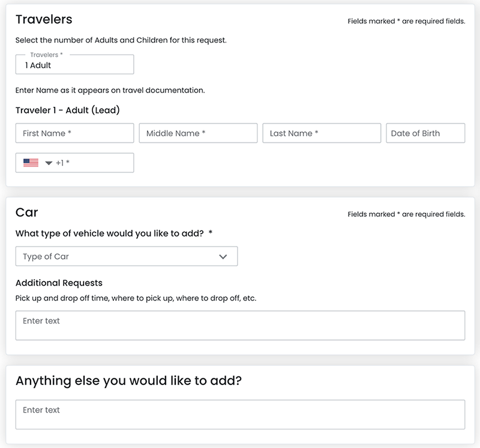Click the Additional Requests label
Viewport: 480px width, 448px height.
click(x=59, y=283)
